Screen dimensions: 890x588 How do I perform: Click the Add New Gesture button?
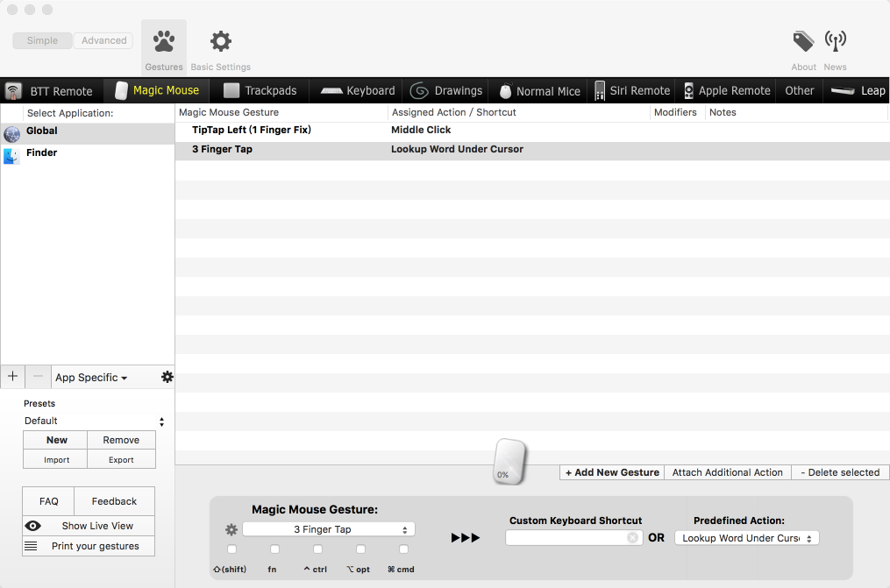(612, 472)
